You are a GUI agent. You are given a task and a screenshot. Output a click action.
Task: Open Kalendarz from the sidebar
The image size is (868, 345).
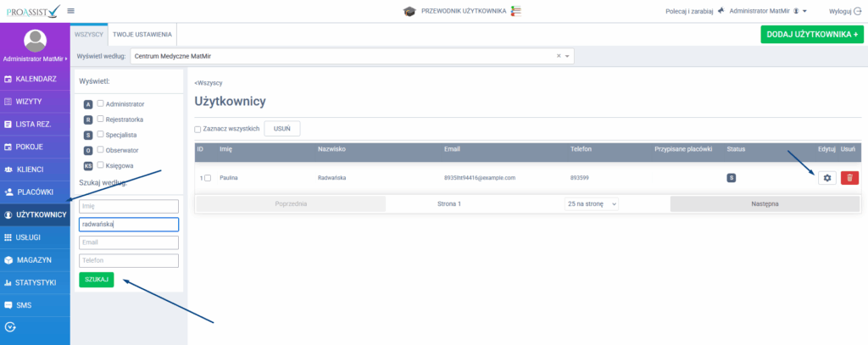[35, 79]
